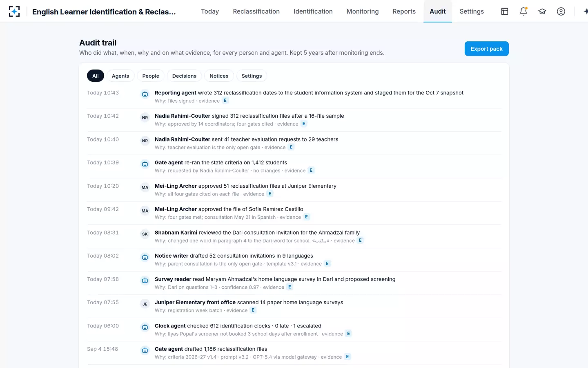588x368 pixels.
Task: Open evidence badge for Juniper Elementary approval entry
Action: tap(270, 194)
